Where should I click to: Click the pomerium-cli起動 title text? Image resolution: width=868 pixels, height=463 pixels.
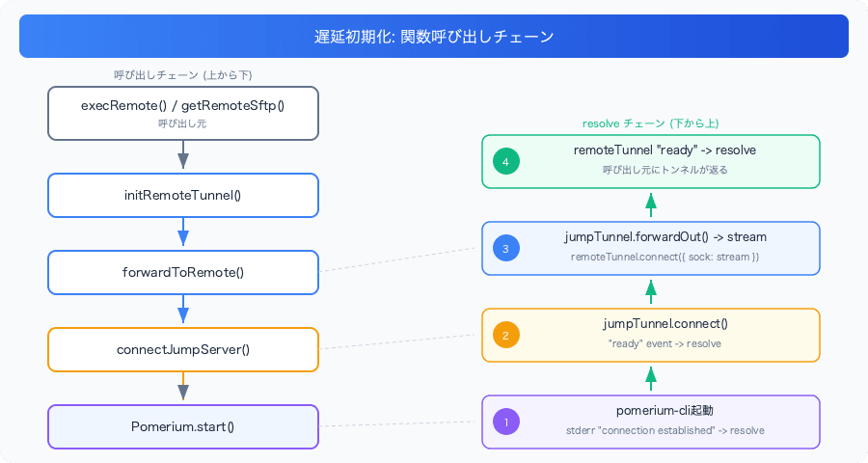(665, 410)
